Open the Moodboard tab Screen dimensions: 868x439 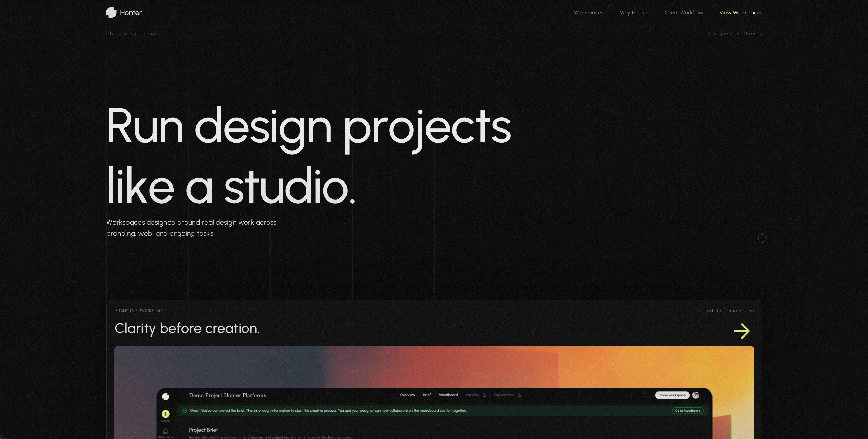click(448, 395)
